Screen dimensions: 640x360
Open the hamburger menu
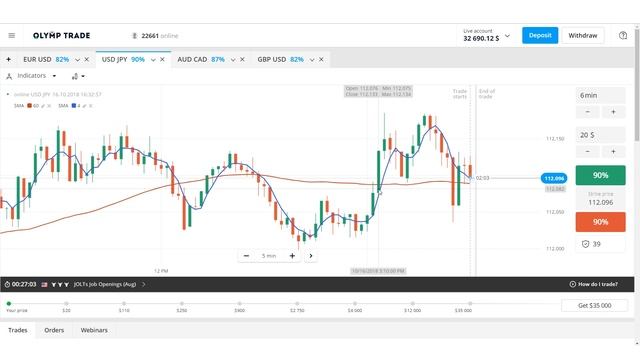coord(12,36)
